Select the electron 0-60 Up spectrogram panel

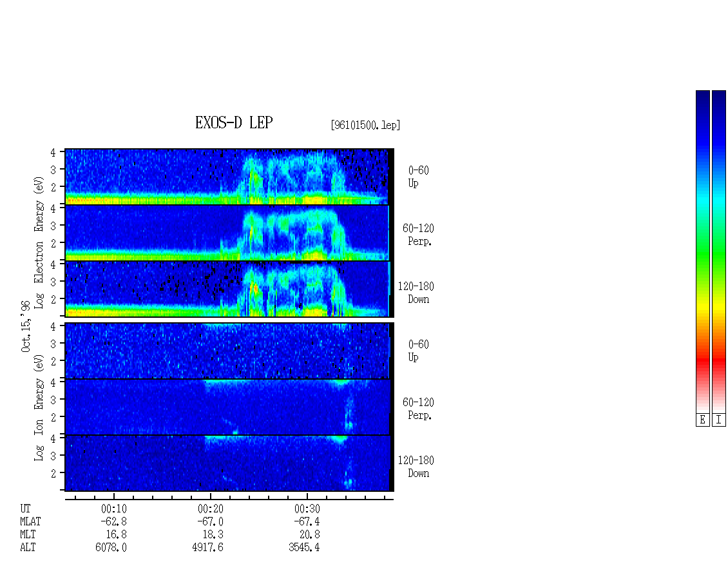click(229, 177)
